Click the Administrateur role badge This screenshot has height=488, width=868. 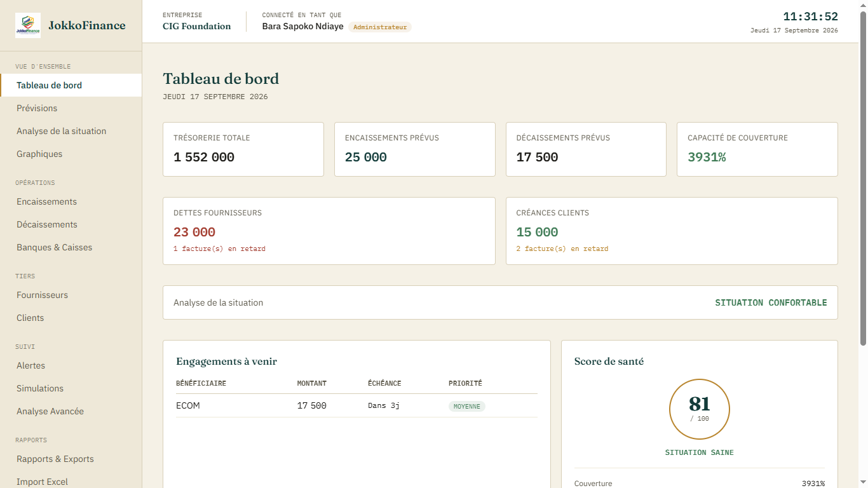tap(380, 27)
